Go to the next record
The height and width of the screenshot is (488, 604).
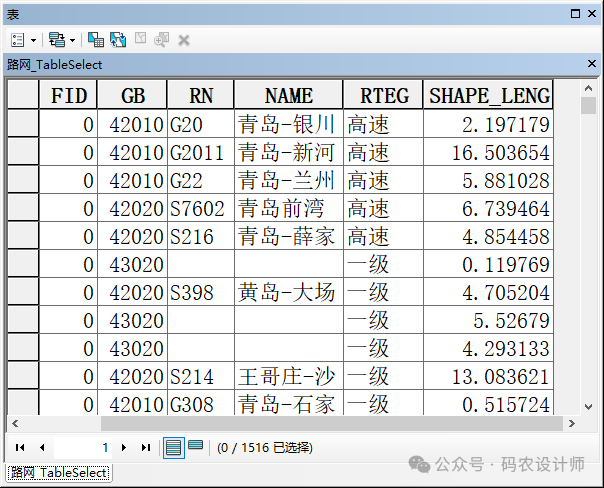(x=124, y=447)
